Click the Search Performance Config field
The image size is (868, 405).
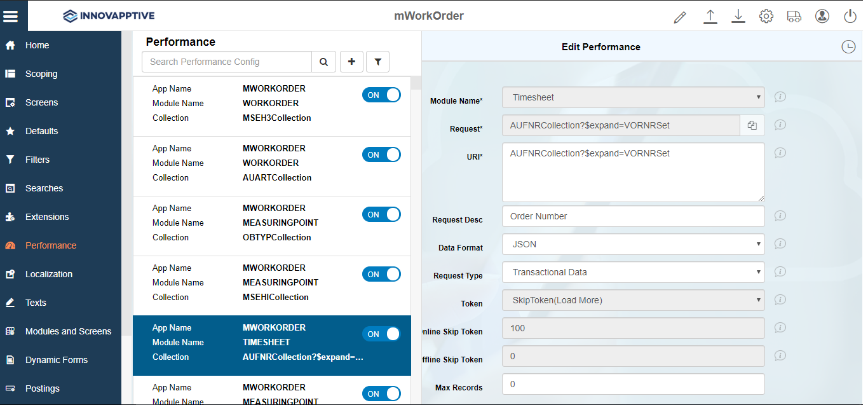click(x=227, y=62)
